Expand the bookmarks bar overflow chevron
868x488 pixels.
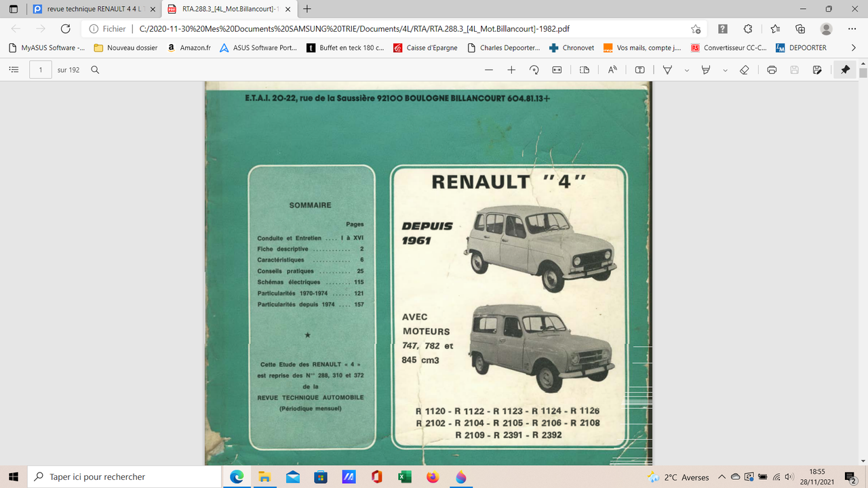[x=853, y=48]
